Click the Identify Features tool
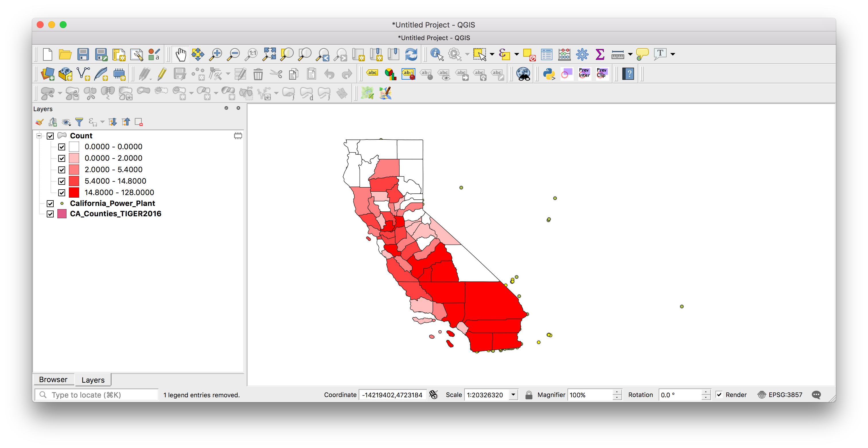868x448 pixels. click(436, 54)
